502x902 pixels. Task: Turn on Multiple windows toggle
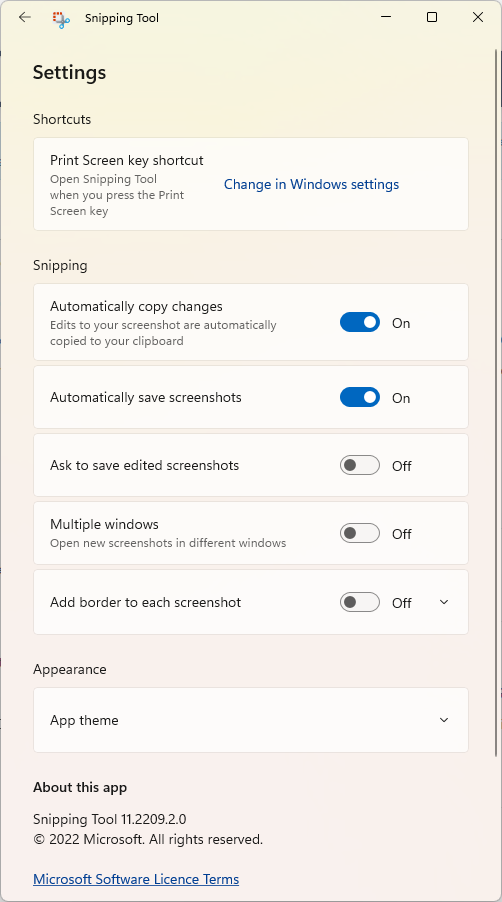pyautogui.click(x=360, y=533)
